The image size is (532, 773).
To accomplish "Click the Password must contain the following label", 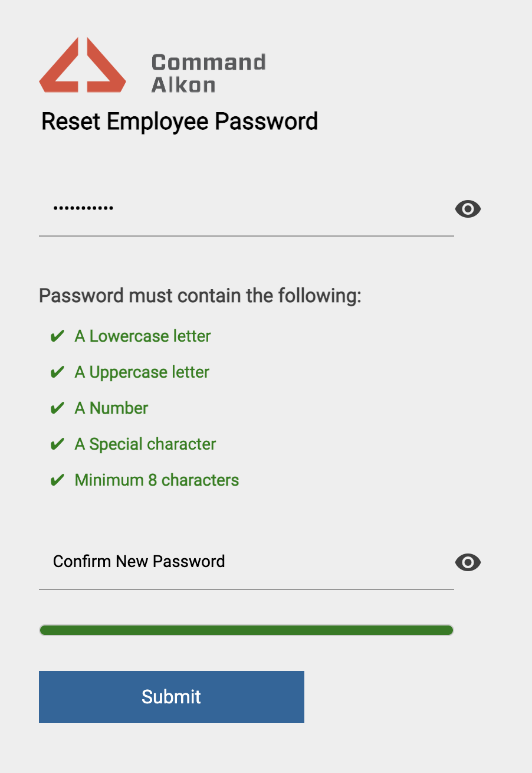I will click(200, 296).
